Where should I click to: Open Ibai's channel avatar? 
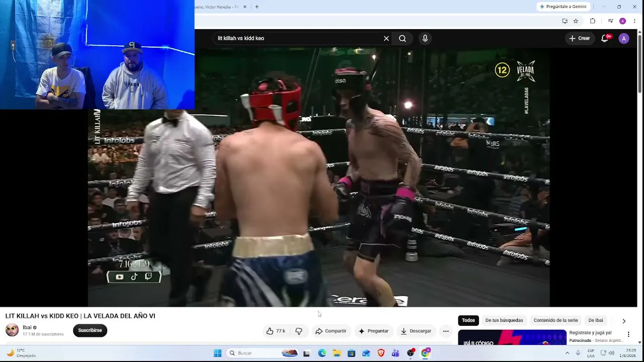point(12,330)
